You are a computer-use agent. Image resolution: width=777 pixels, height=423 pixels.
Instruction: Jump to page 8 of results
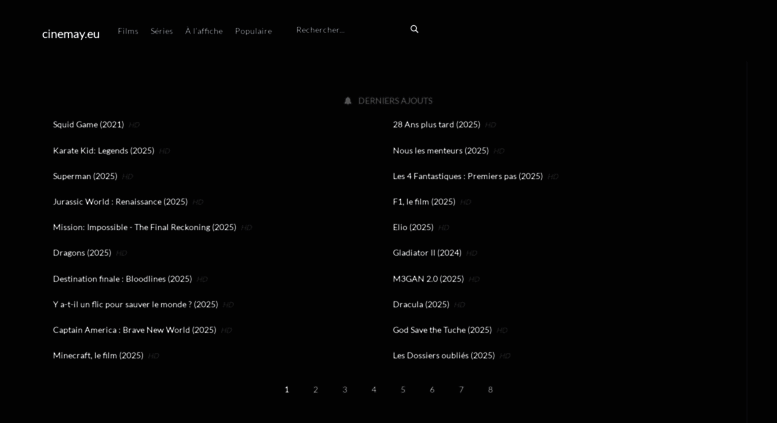tap(490, 390)
